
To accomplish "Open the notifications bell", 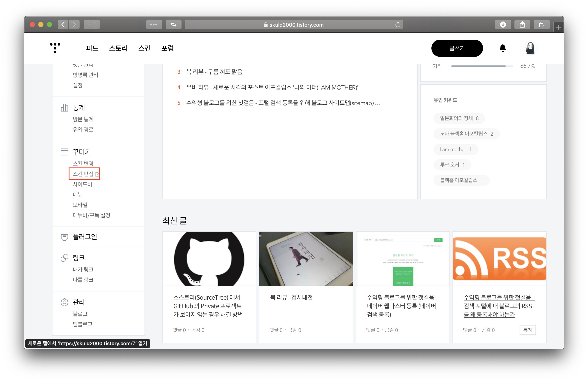I will 503,48.
